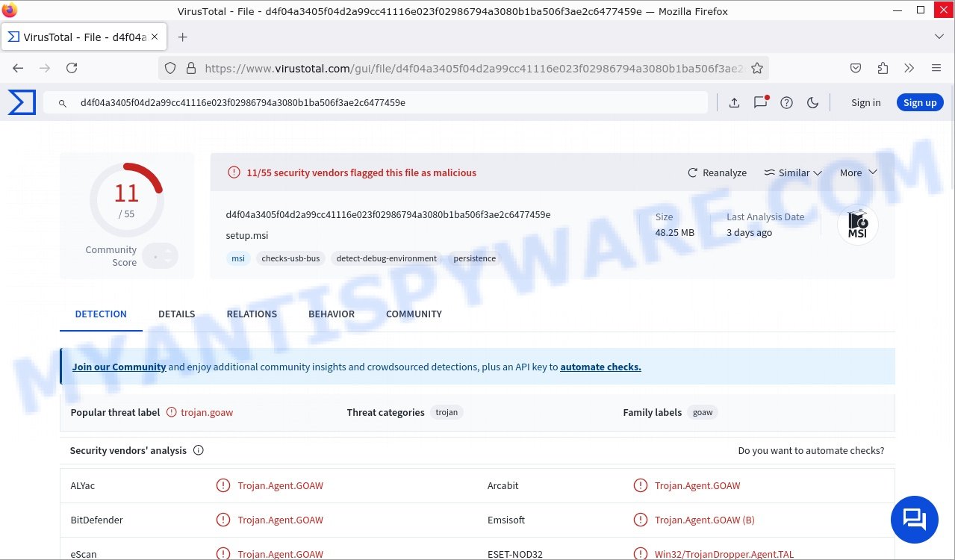Click the more tools overflow chevron
Viewport: 955px width, 560px height.
coord(909,68)
